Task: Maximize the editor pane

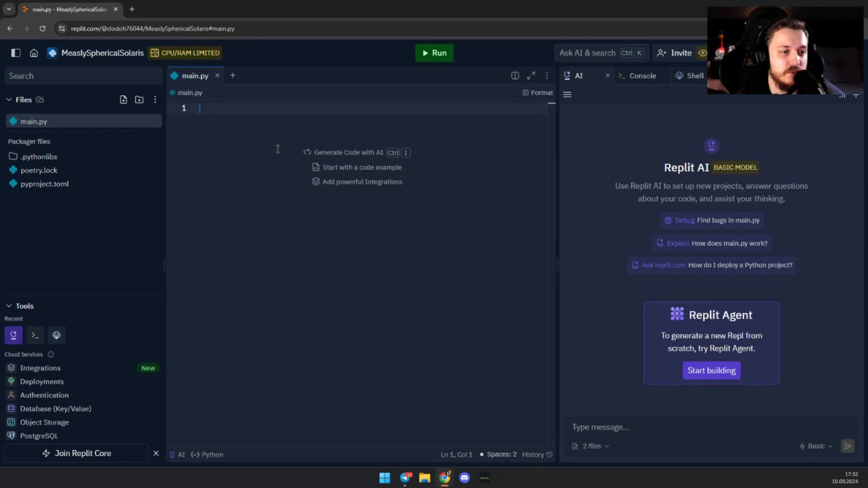Action: (531, 75)
